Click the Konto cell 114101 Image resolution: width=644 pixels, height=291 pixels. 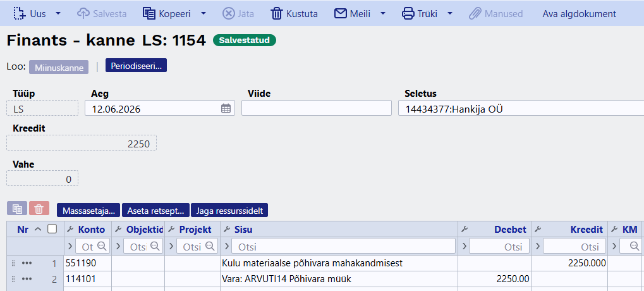[x=87, y=279]
